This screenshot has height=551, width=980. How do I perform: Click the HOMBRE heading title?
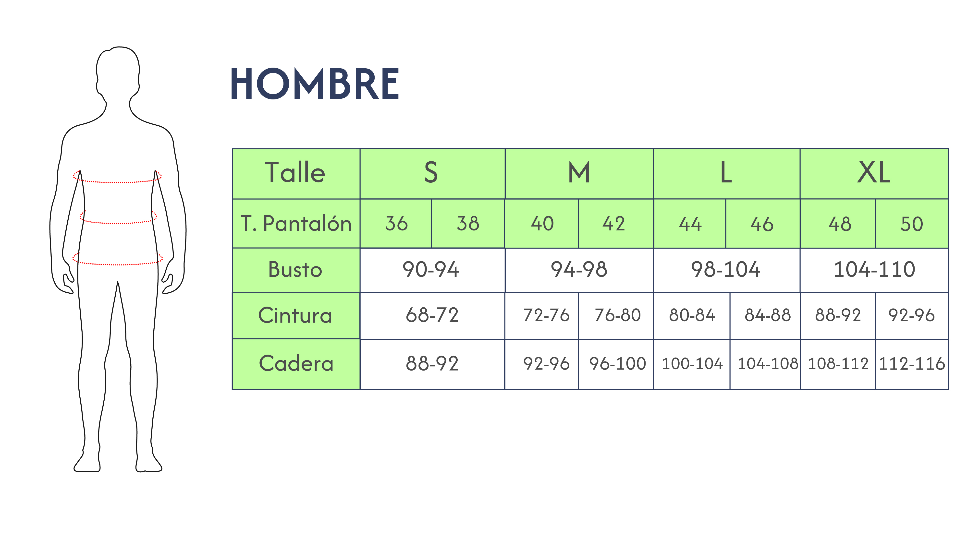click(315, 84)
